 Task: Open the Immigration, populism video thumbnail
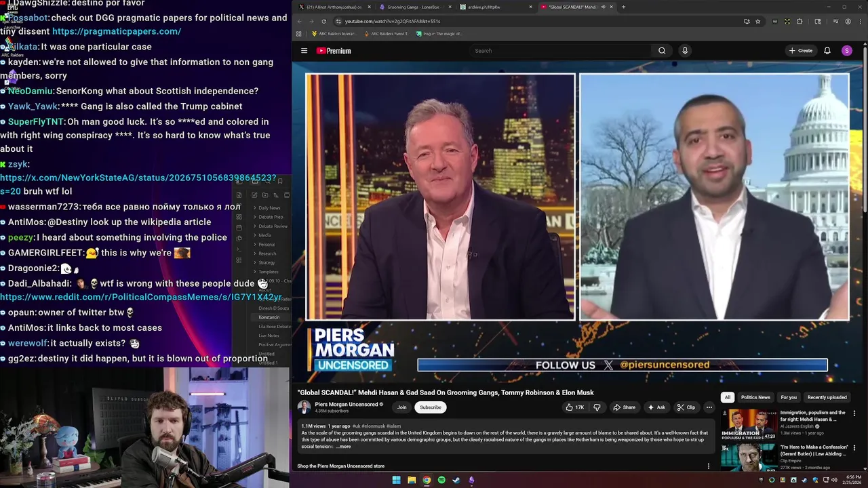pyautogui.click(x=749, y=424)
